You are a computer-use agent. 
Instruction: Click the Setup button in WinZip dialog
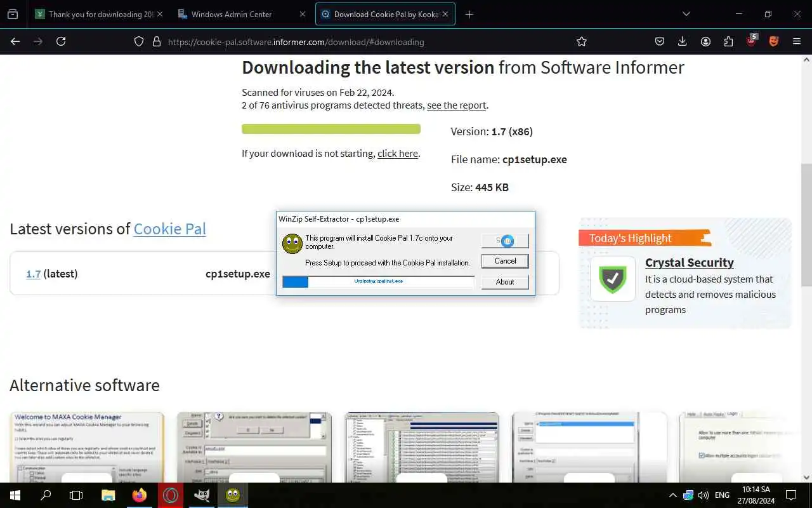click(x=505, y=241)
